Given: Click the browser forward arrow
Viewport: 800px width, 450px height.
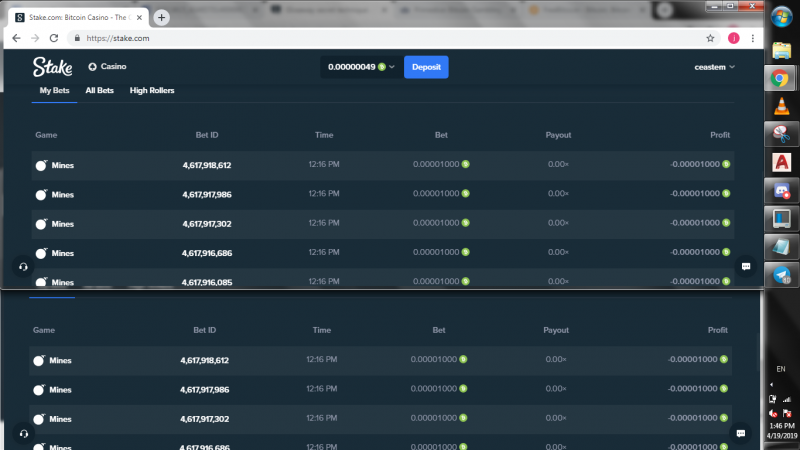Looking at the screenshot, I should pos(35,38).
